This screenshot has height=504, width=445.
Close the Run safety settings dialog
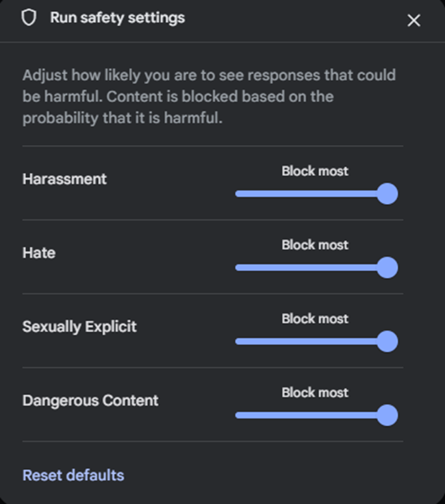414,21
